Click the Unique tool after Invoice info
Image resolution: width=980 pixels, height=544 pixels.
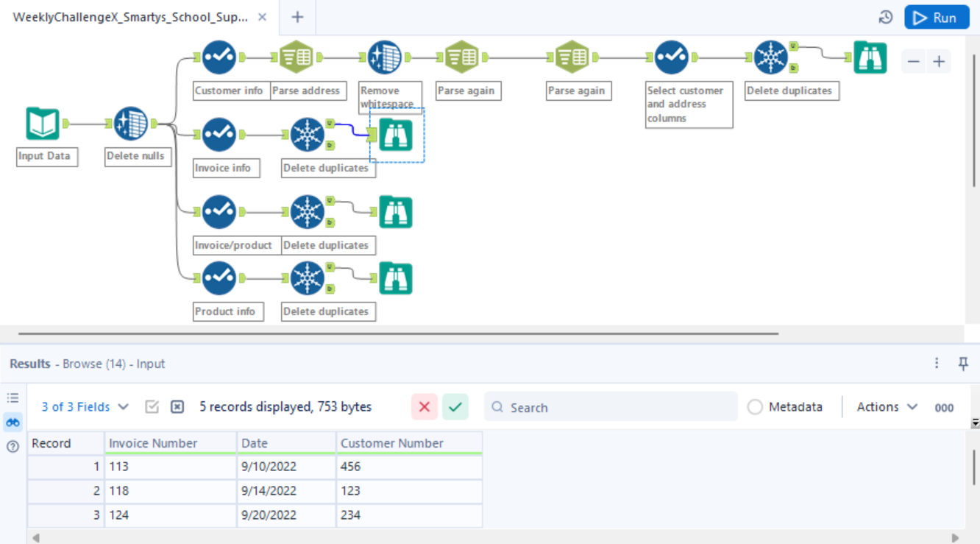click(x=307, y=135)
